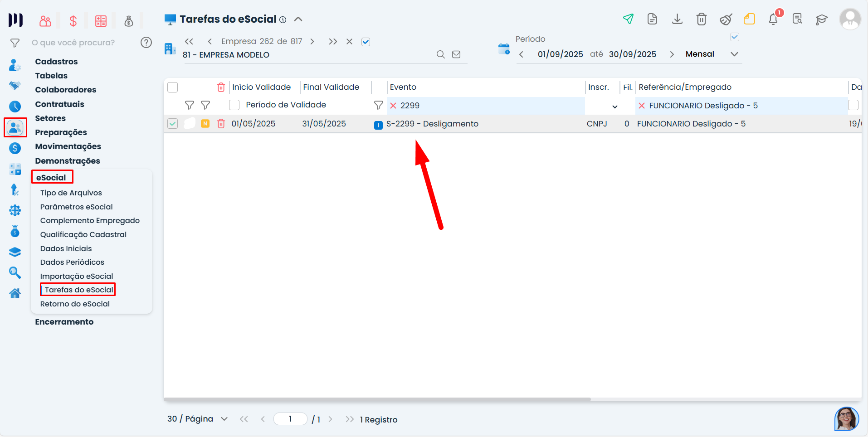Image resolution: width=868 pixels, height=437 pixels.
Task: Open the Cadastros menu
Action: (56, 62)
